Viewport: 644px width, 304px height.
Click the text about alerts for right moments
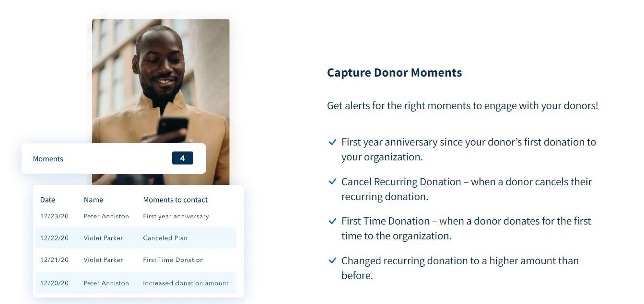[463, 106]
